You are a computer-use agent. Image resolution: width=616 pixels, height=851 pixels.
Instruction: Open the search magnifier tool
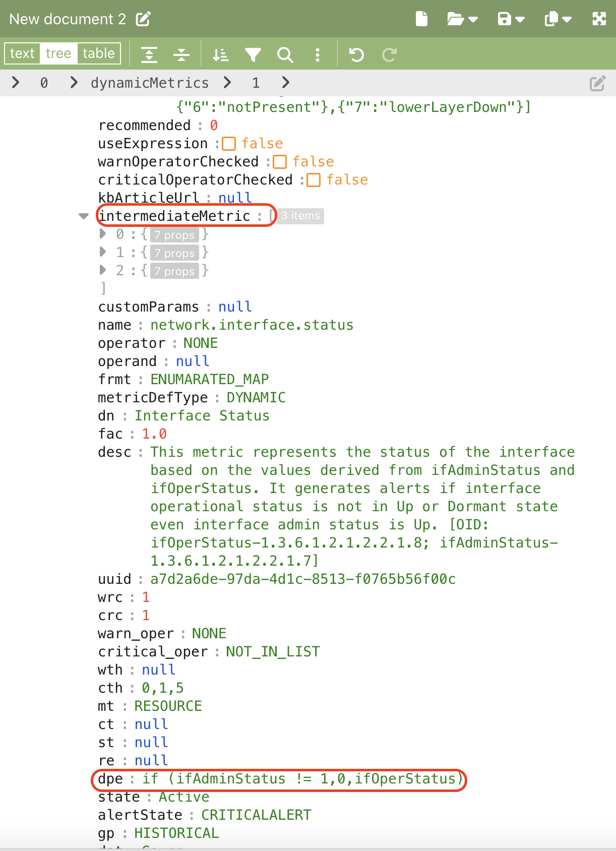pyautogui.click(x=285, y=54)
